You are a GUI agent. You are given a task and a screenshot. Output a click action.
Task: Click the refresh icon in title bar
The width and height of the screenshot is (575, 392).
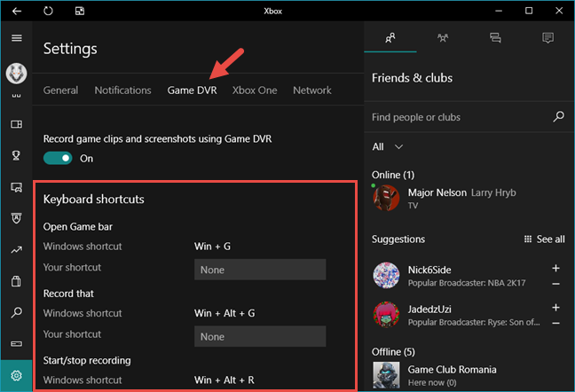(x=48, y=11)
